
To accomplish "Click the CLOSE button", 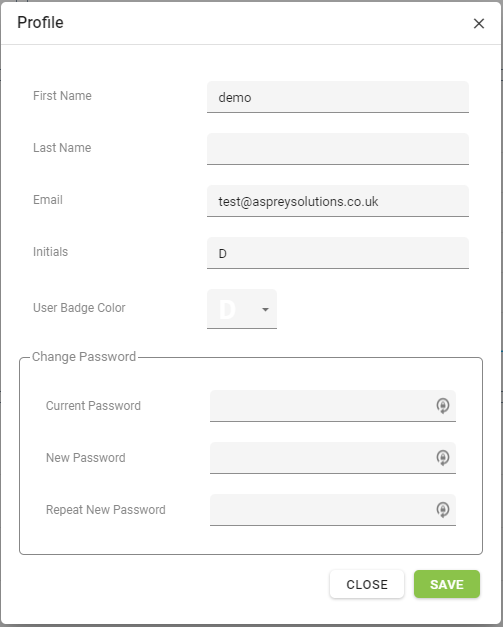I will (367, 584).
